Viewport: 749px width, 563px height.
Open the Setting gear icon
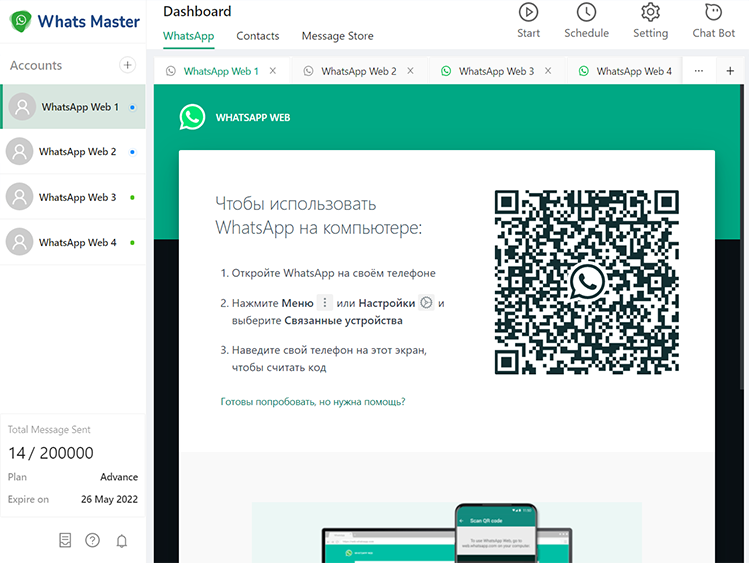click(x=650, y=13)
